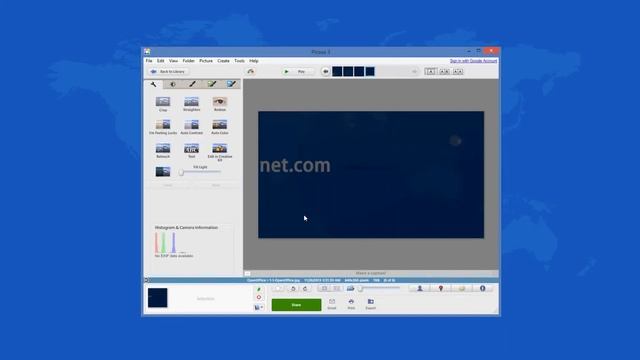
Task: Select the Crop tool
Action: [163, 104]
